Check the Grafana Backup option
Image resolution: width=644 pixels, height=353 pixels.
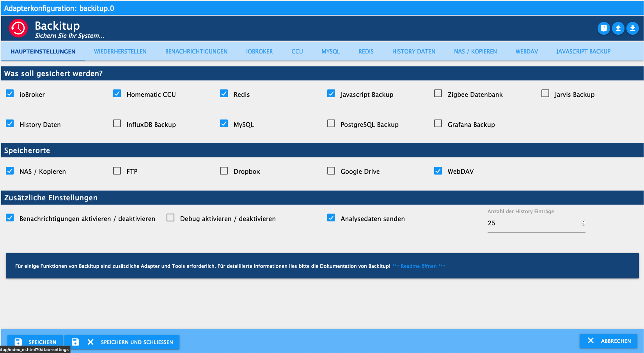click(x=438, y=124)
